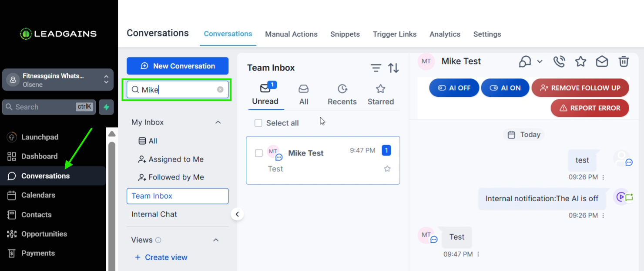Screen dimensions: 644x271
Task: Open Opportunities in the sidebar
Action: pos(37,234)
